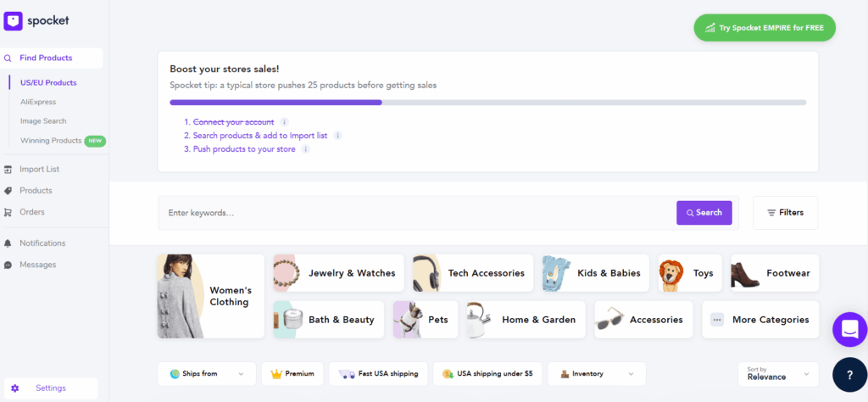868x402 pixels.
Task: Select US/EU Products submenu item
Action: pos(48,83)
